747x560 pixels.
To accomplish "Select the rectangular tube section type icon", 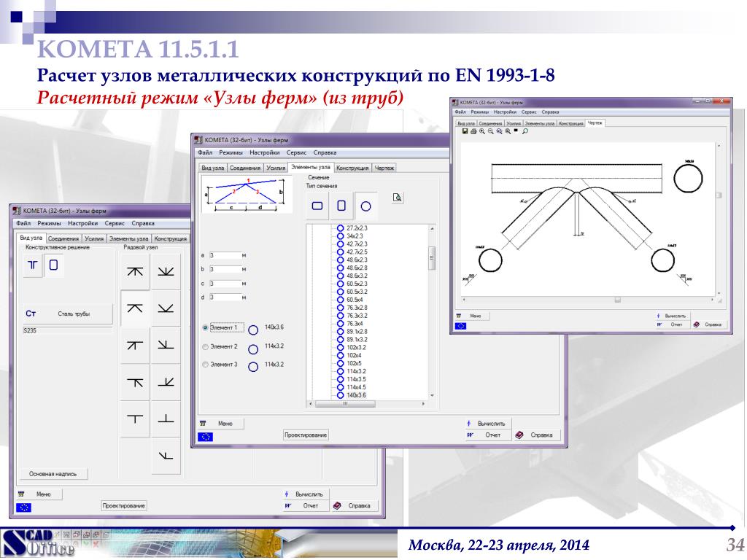I will [x=317, y=206].
